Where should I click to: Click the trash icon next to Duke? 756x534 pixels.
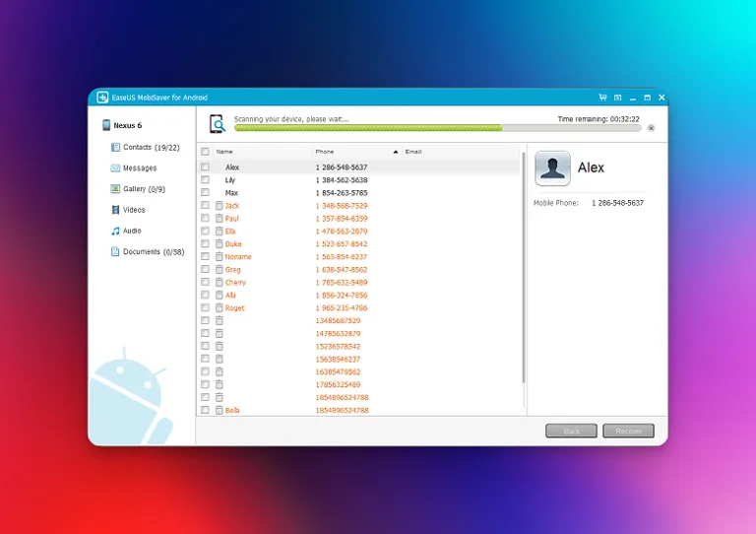pos(219,243)
